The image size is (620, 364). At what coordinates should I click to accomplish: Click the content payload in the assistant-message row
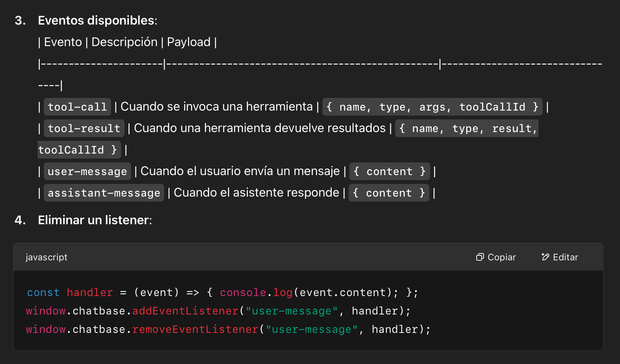click(389, 193)
